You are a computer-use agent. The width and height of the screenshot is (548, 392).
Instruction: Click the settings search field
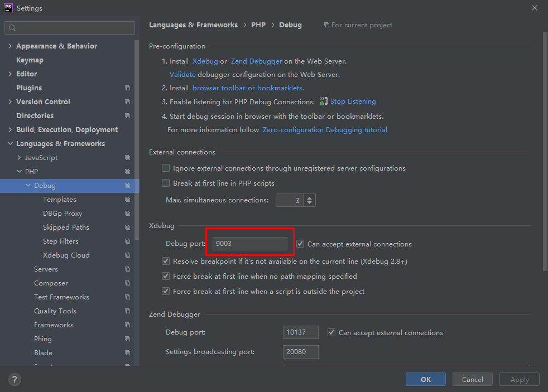click(70, 28)
